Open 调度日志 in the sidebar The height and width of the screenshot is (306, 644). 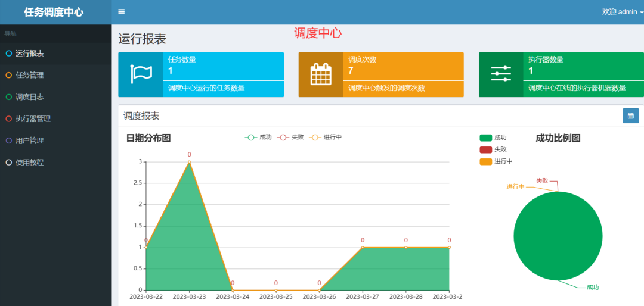(55, 97)
